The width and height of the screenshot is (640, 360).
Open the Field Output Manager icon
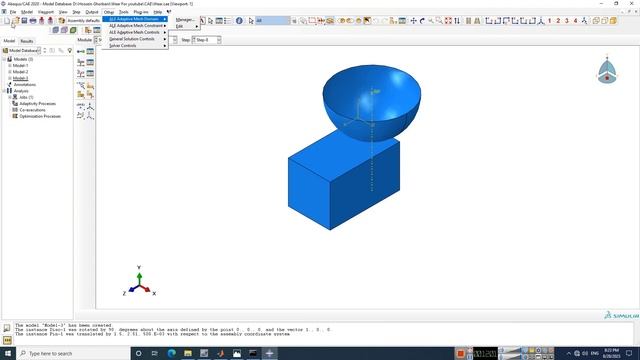90,62
